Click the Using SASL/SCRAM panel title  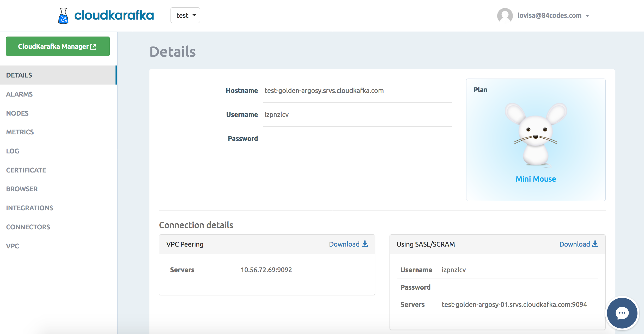[x=426, y=244]
